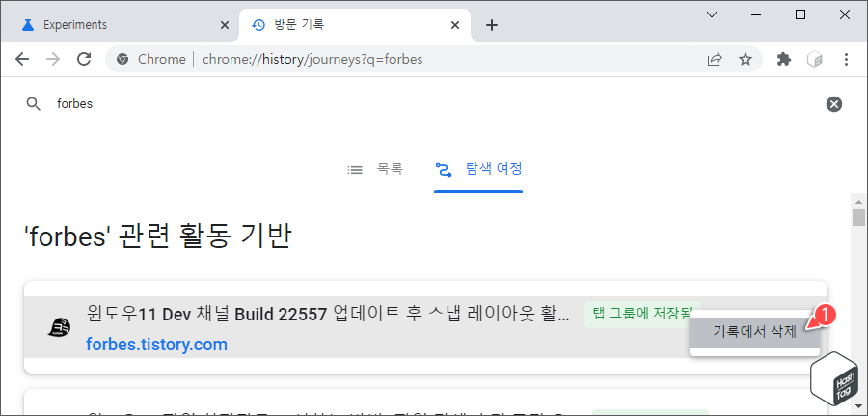The height and width of the screenshot is (416, 868).
Task: Switch to the 목록 view tab
Action: tap(375, 169)
